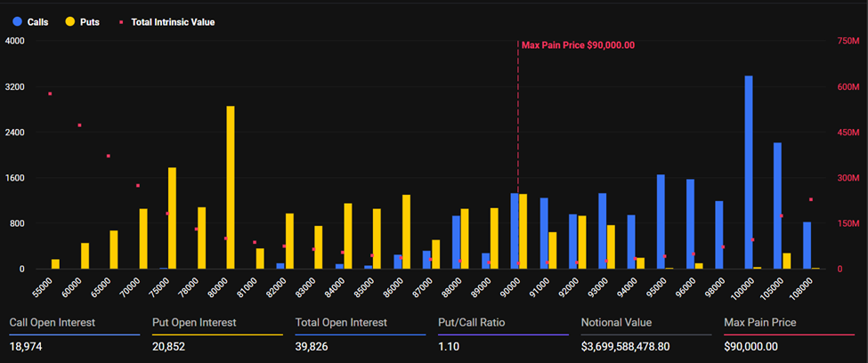This screenshot has width=868, height=363.
Task: Click the intrinsic value dot above 108000
Action: [810, 199]
